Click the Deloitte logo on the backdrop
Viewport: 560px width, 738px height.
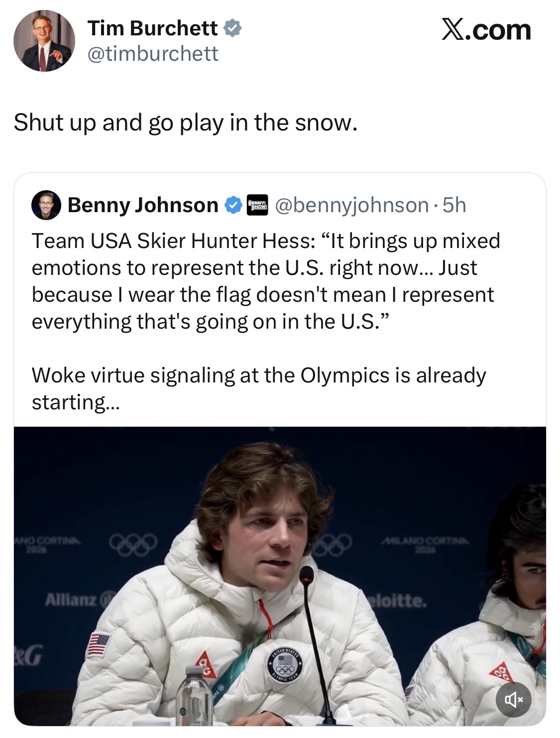click(x=397, y=602)
